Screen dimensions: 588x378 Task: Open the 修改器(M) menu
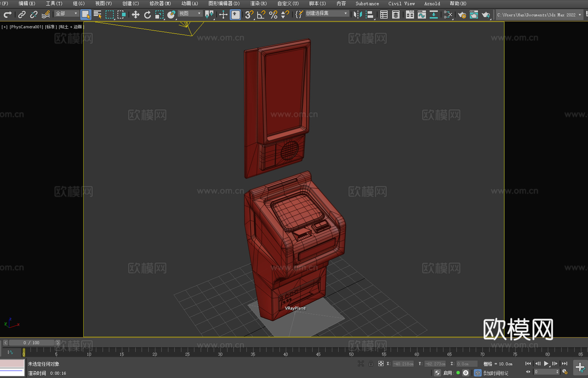(x=160, y=3)
